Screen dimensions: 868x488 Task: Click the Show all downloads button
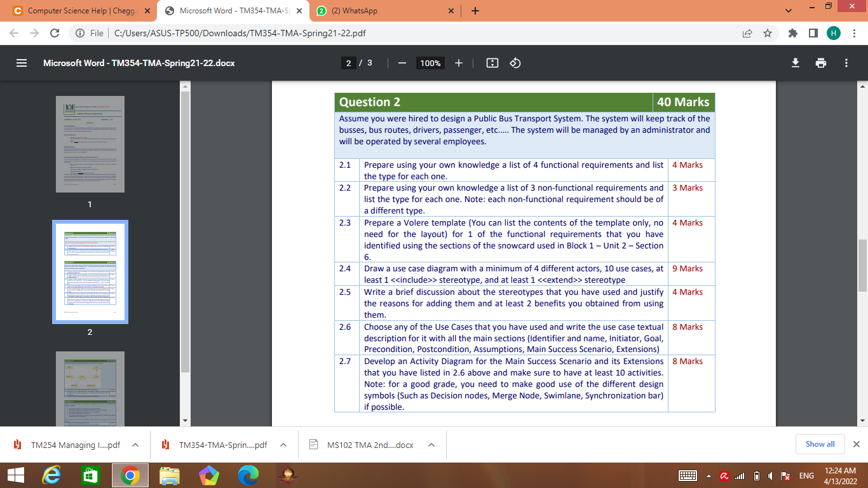point(820,444)
